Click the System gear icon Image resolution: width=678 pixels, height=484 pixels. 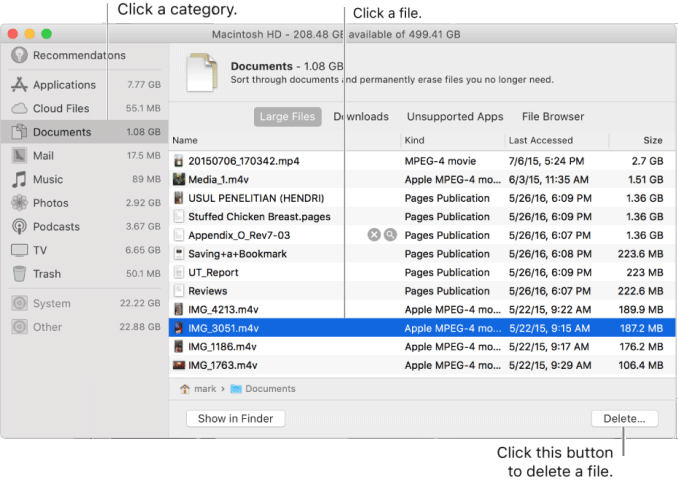point(19,303)
